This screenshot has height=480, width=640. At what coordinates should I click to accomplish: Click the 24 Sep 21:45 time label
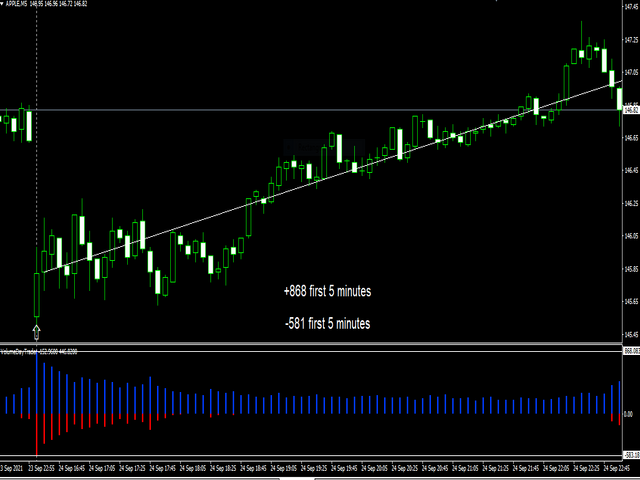(526, 468)
